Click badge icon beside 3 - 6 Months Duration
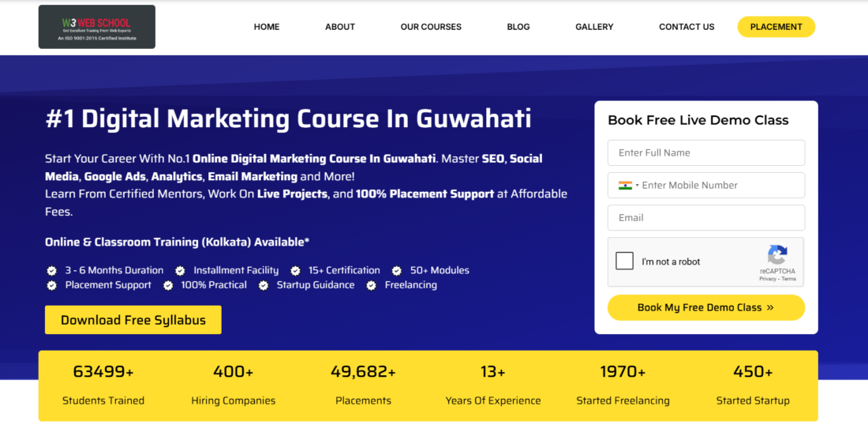 pyautogui.click(x=51, y=271)
